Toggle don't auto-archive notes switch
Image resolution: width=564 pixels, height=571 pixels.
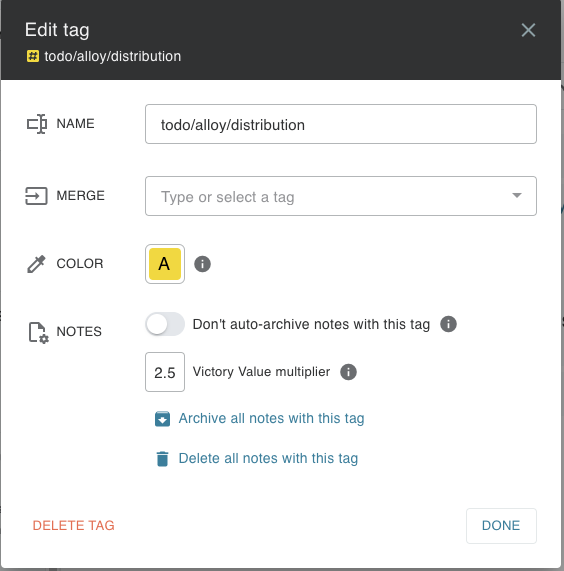click(x=165, y=324)
